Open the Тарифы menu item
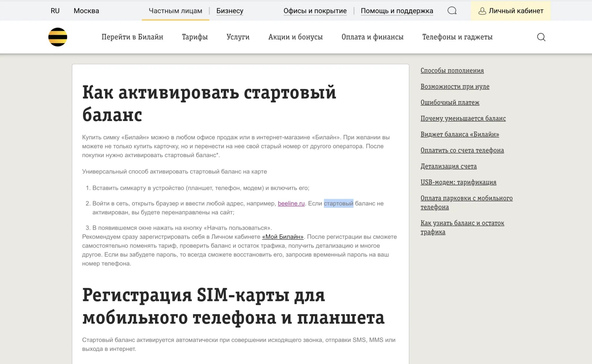 [195, 37]
